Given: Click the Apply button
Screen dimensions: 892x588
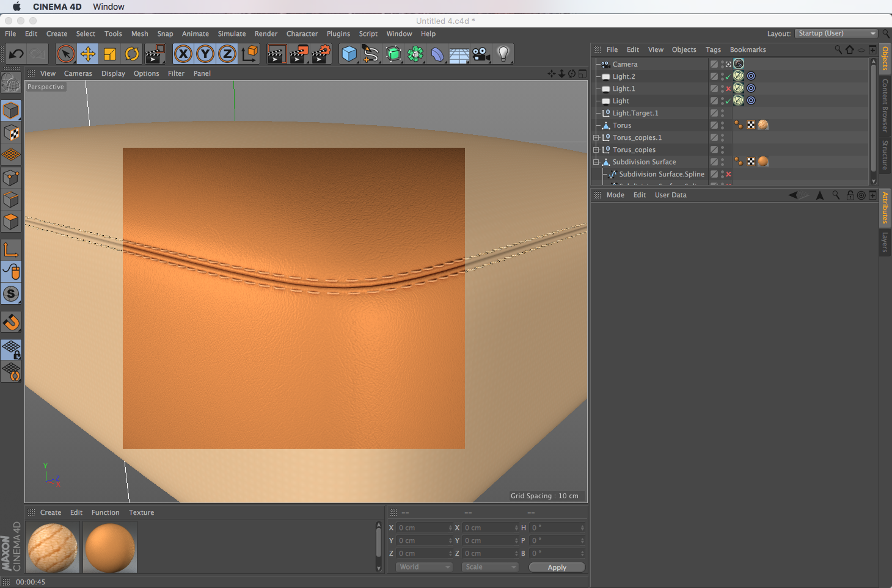Looking at the screenshot, I should (x=557, y=567).
